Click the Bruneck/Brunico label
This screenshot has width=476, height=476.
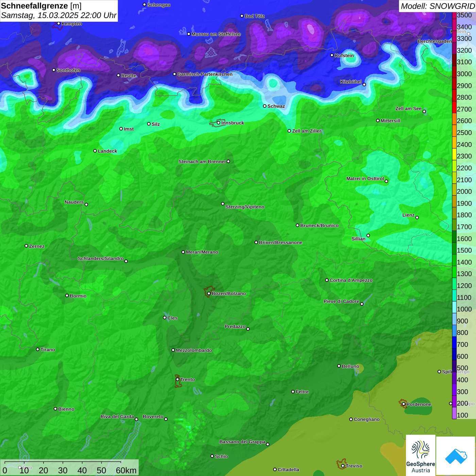[319, 225]
